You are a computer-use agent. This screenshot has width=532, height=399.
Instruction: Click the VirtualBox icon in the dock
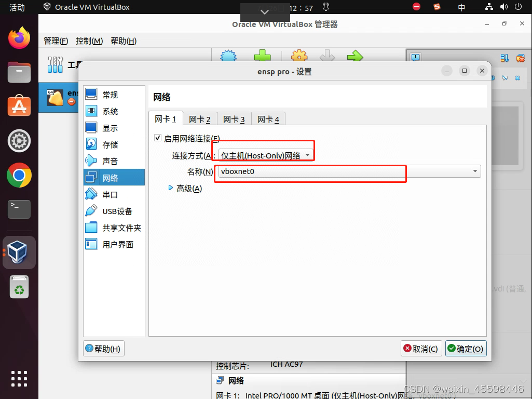click(19, 252)
